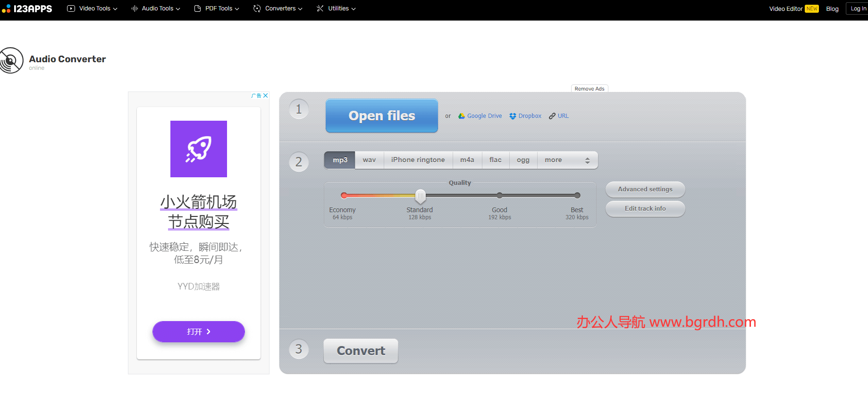The width and height of the screenshot is (868, 397).
Task: Open the Blog link
Action: [x=833, y=8]
